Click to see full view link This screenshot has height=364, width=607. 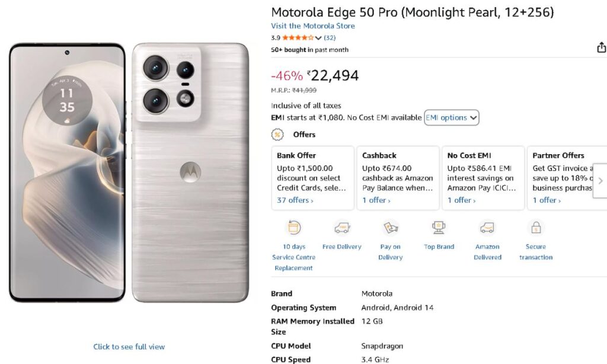(129, 347)
